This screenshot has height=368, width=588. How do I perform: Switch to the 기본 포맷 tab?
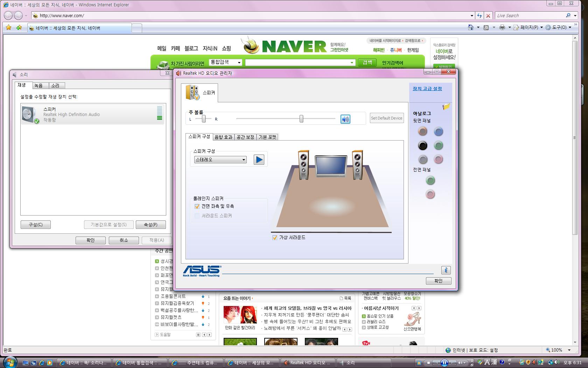point(267,137)
